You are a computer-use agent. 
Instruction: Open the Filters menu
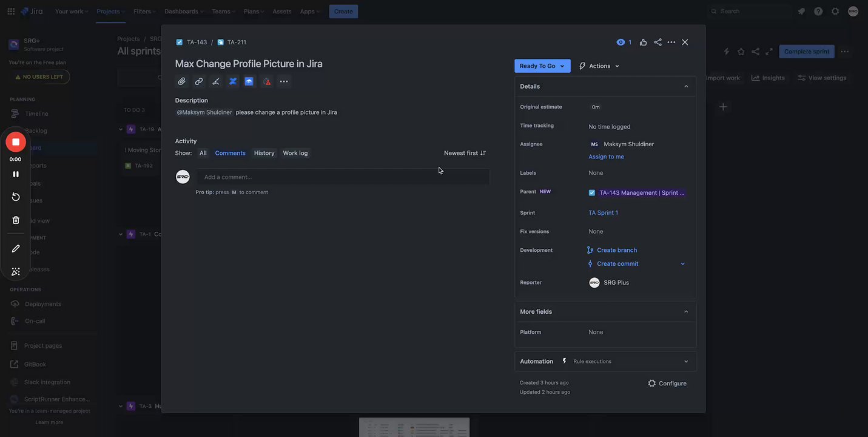145,12
